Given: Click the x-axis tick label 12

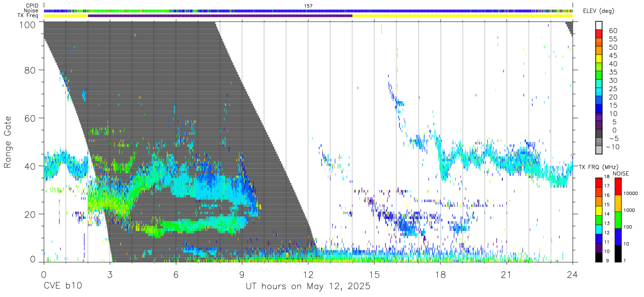Looking at the screenshot, I should [x=308, y=274].
